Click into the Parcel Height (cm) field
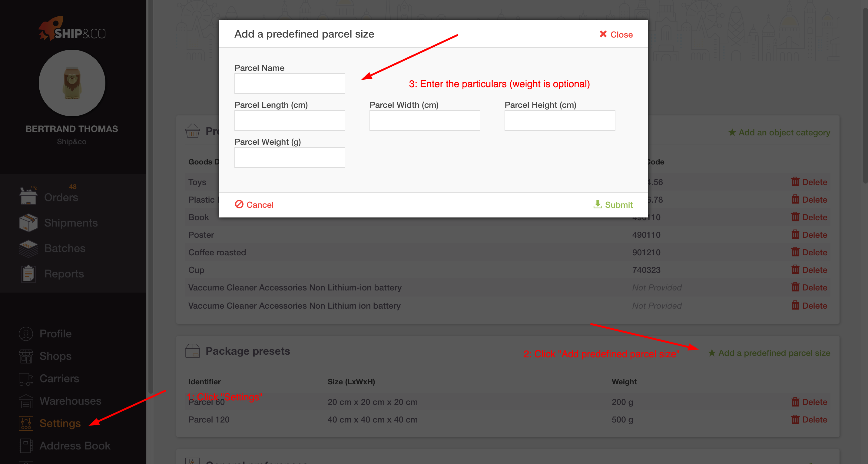Image resolution: width=868 pixels, height=464 pixels. click(560, 121)
